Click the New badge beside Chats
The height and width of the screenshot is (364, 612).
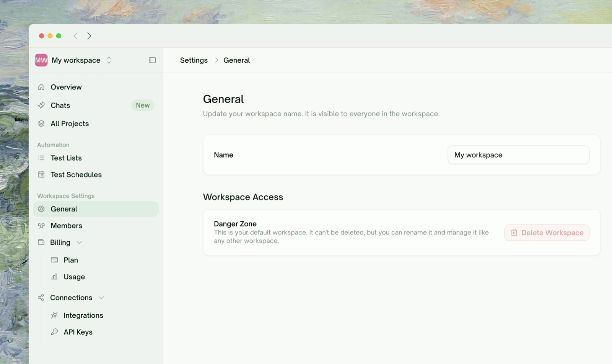pyautogui.click(x=143, y=105)
